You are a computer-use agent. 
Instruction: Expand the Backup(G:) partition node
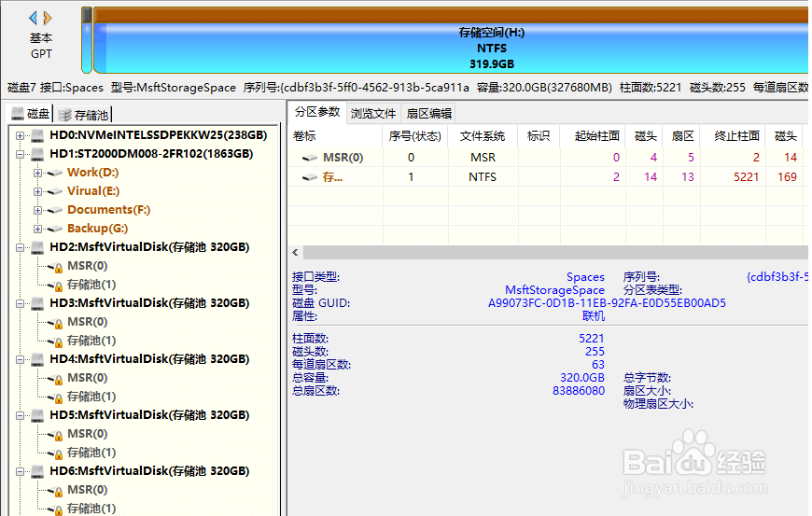[37, 229]
